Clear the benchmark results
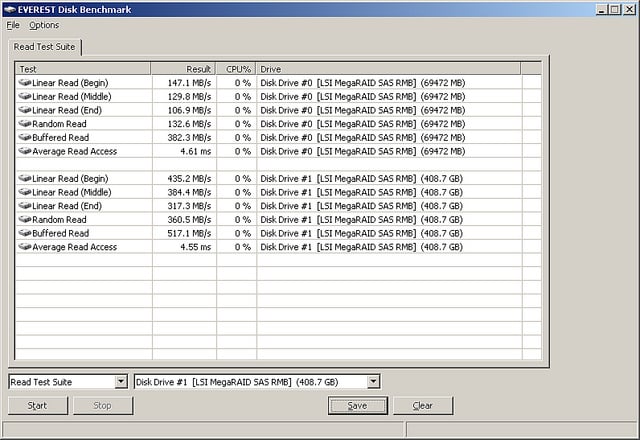640x440 pixels. [x=422, y=405]
